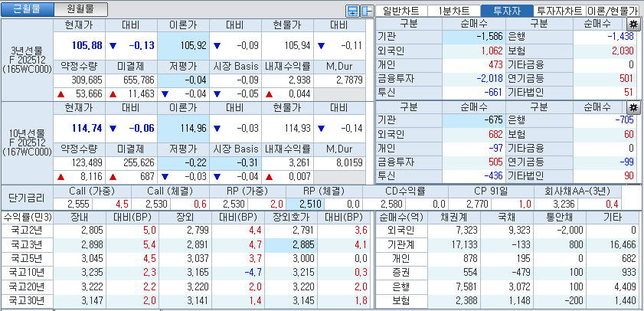Select 10년선물 외국인 net buy 682

tap(473, 135)
